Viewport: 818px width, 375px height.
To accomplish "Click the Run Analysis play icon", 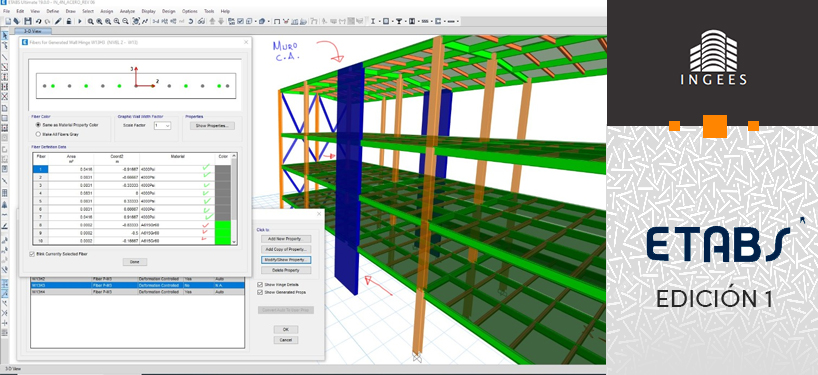I will click(80, 21).
